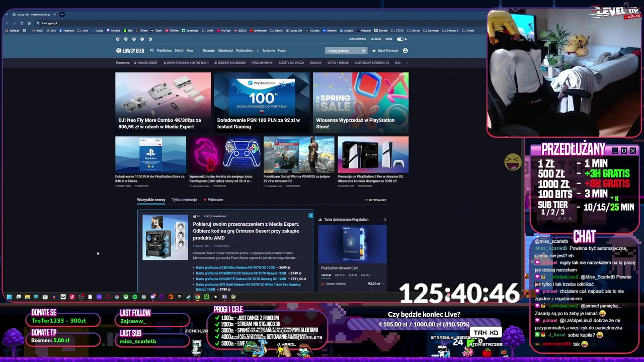Click the magnifier icon in the search field
Viewport: 644px width, 362px height.
point(363,51)
